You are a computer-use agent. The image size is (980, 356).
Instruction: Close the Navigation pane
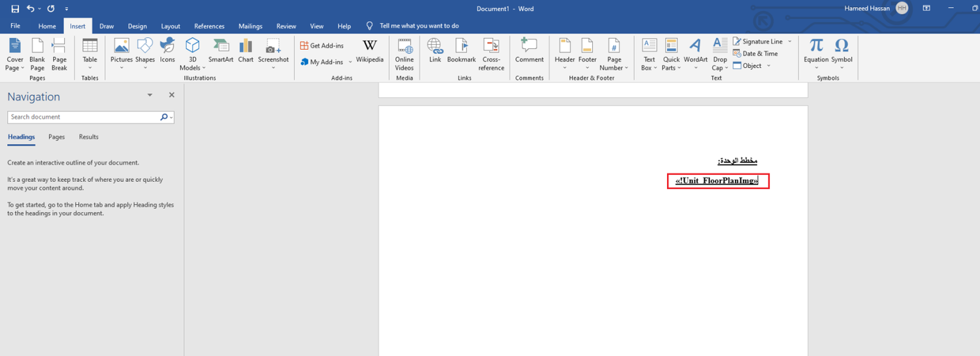[x=171, y=95]
